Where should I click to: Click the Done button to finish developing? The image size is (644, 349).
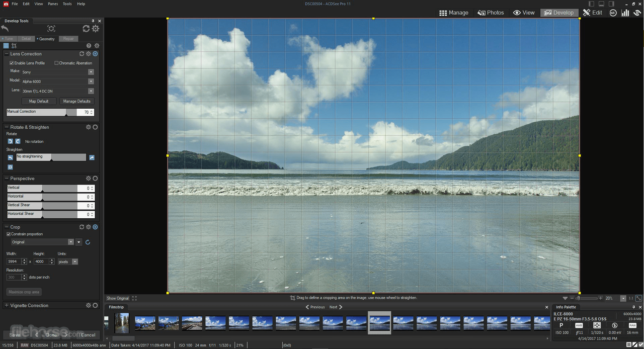coord(51,334)
